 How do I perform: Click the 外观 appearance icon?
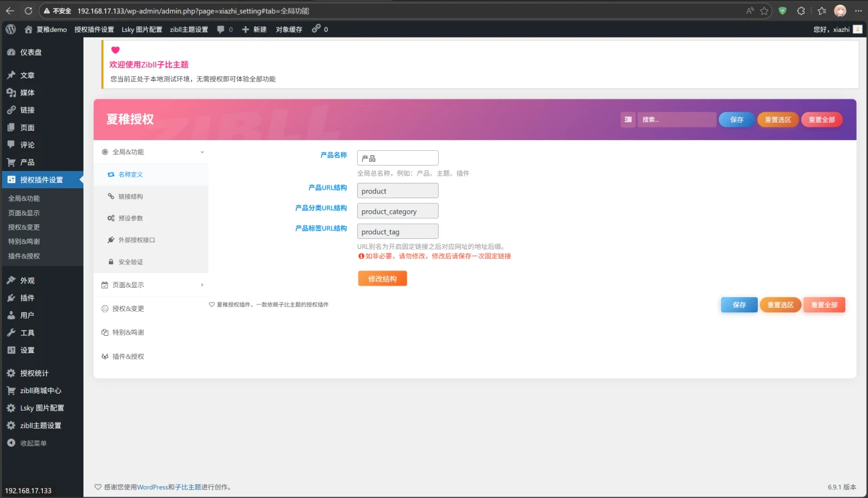tap(11, 280)
